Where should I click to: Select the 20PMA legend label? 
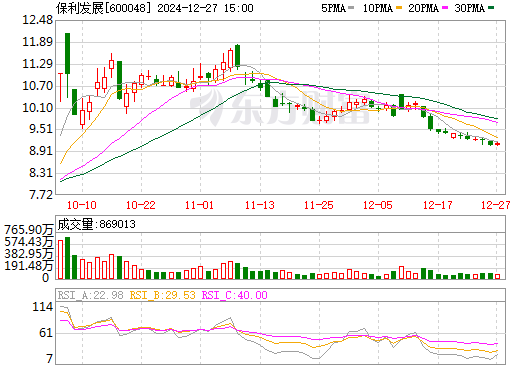423,8
